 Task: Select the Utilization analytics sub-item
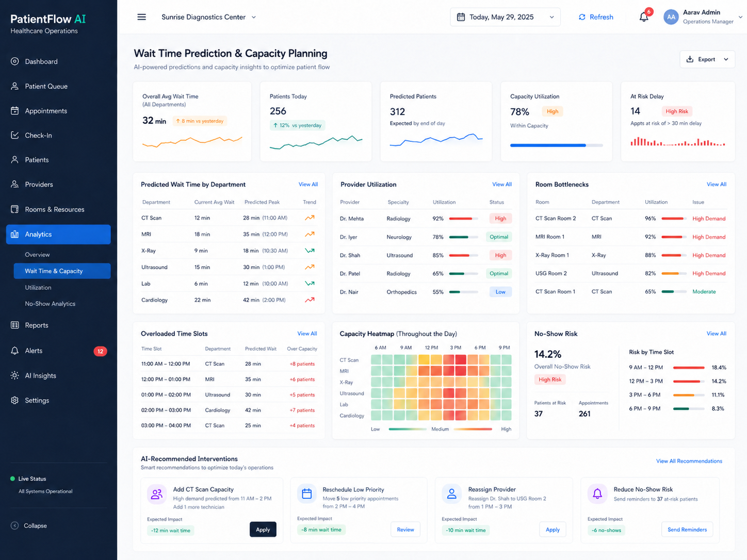pos(38,288)
